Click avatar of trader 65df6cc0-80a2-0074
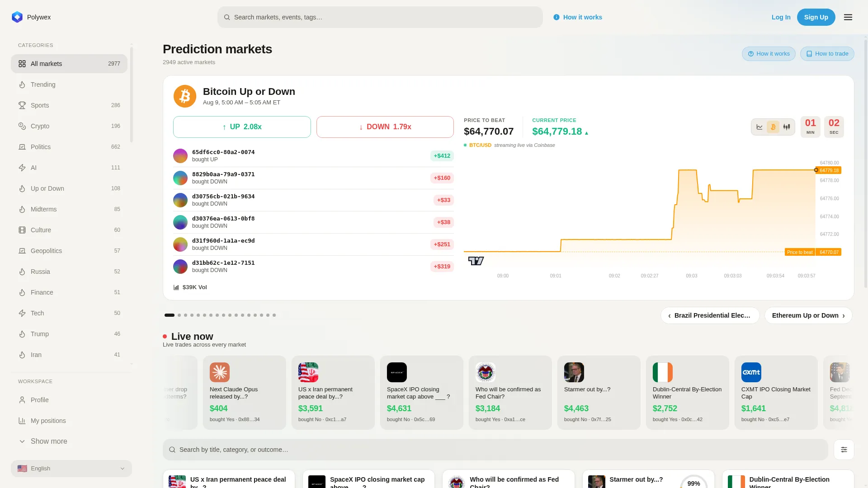868x488 pixels. click(x=180, y=156)
